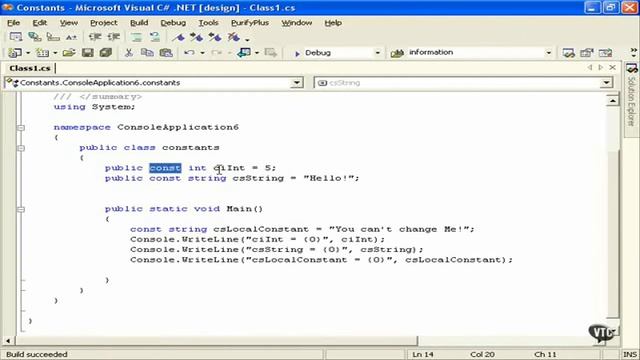Viewport: 640px width, 360px height.
Task: Toggle bookmark with the flag icon
Action: [178, 37]
